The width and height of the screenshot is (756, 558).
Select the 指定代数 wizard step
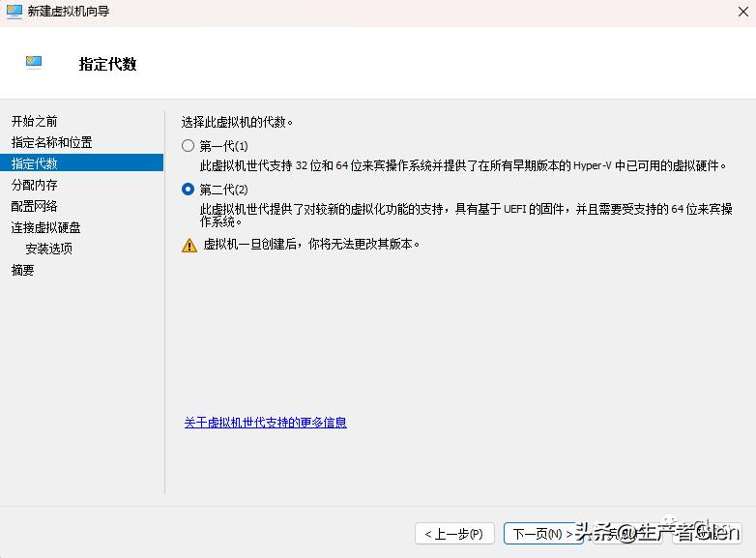[x=81, y=163]
